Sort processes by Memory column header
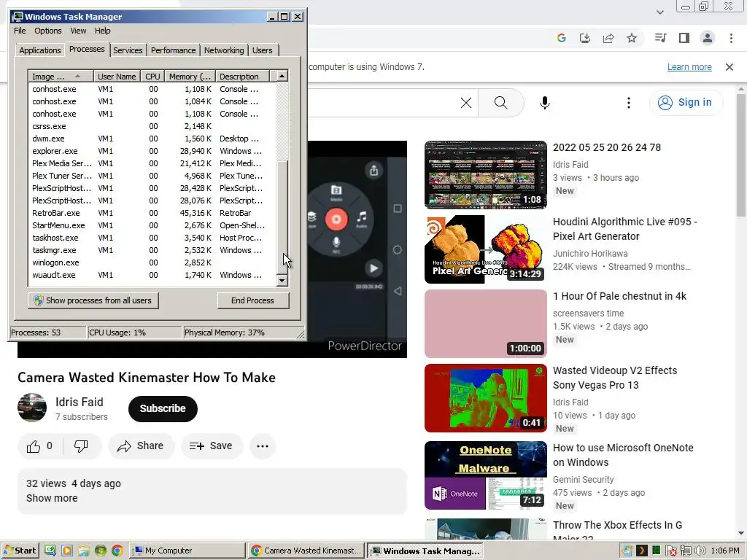This screenshot has width=747, height=560. coord(190,76)
